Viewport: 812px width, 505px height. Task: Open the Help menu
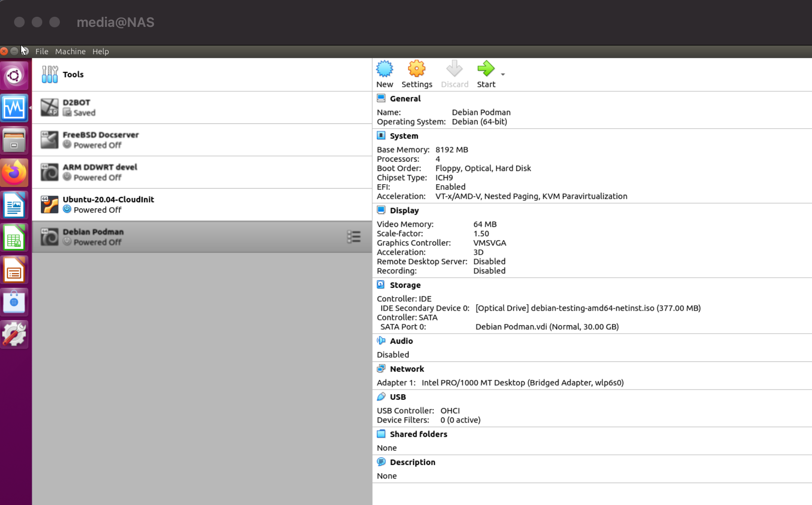[100, 52]
